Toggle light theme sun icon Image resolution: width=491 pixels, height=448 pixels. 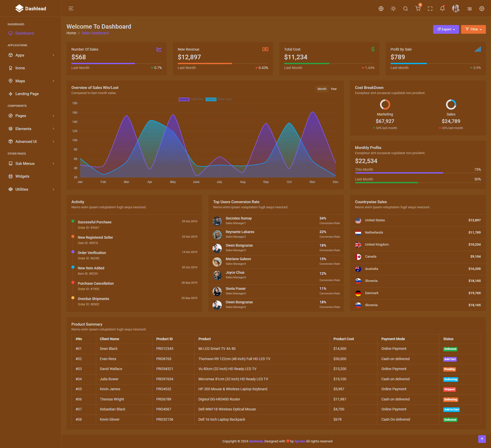pos(393,9)
